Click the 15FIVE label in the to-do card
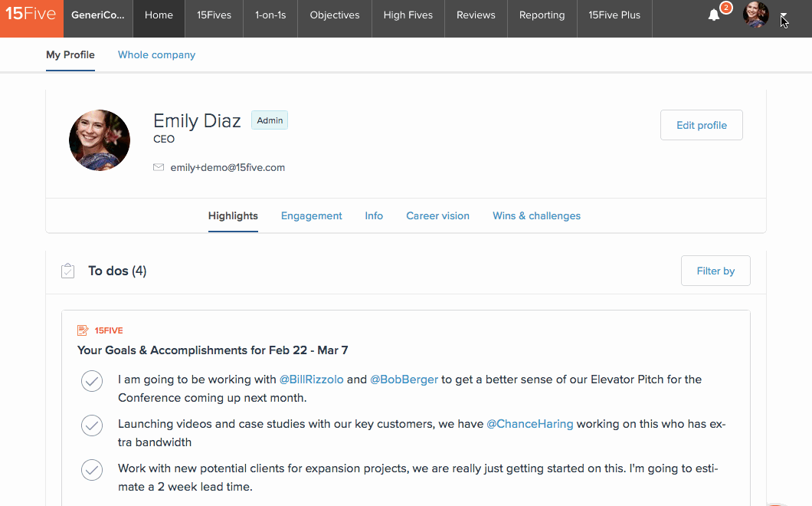Screen dimensions: 812x506 point(108,330)
